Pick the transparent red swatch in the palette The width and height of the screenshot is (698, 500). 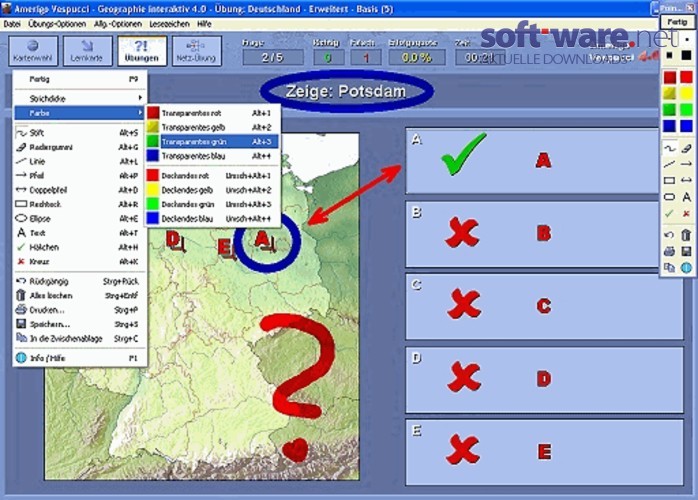[x=670, y=77]
